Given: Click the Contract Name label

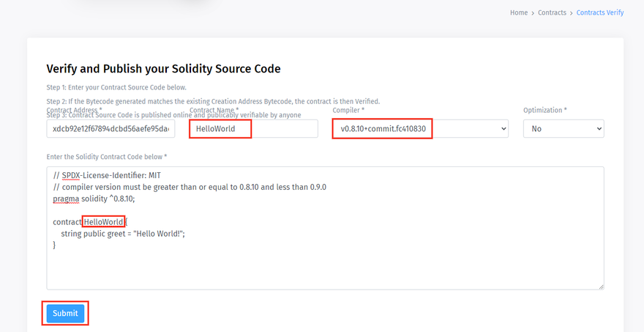Looking at the screenshot, I should pos(214,110).
